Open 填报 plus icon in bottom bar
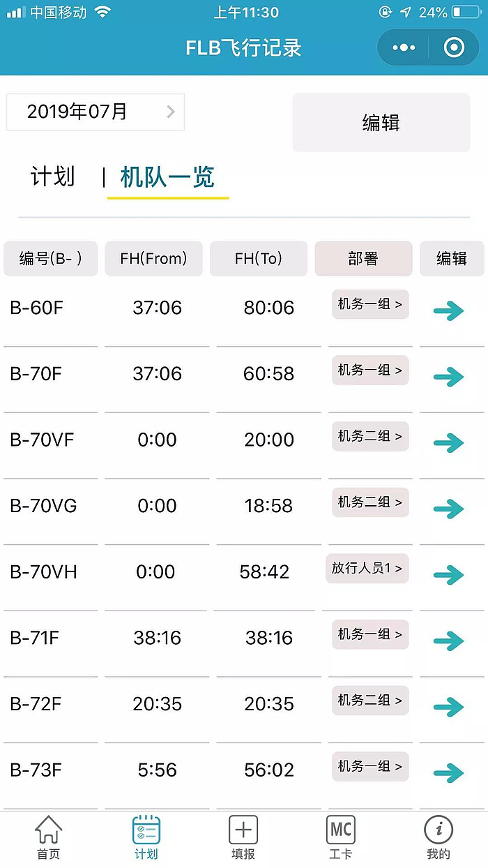The image size is (488, 868). click(243, 837)
